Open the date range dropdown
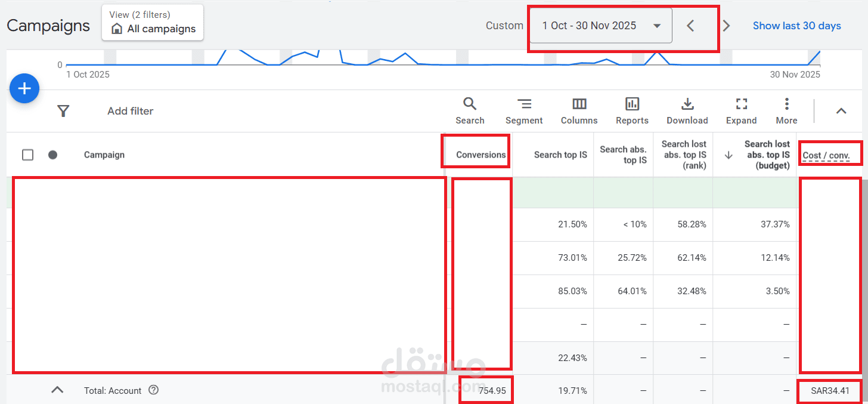This screenshot has width=868, height=404. [x=600, y=26]
